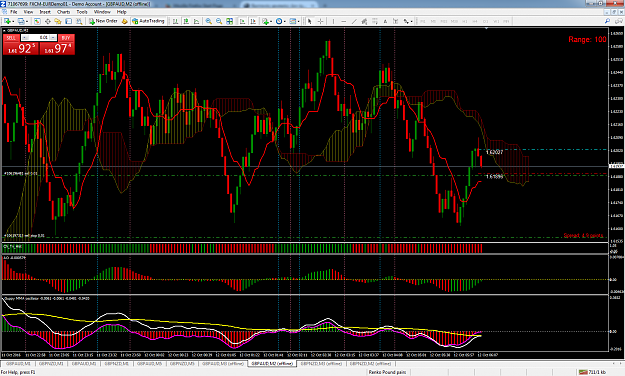Switch to GBPNZD,M5 chart tab

[x=182, y=364]
